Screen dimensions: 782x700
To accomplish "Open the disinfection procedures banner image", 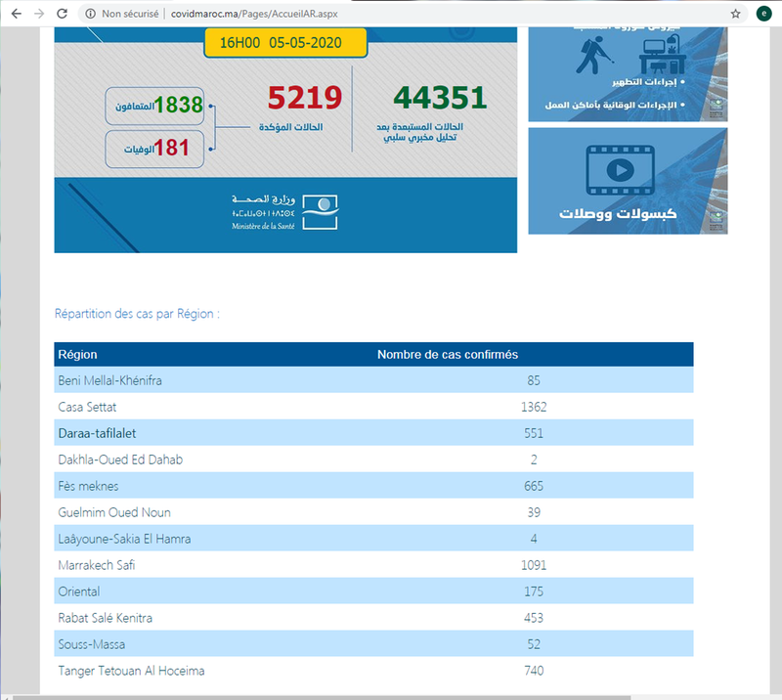I will [628, 73].
